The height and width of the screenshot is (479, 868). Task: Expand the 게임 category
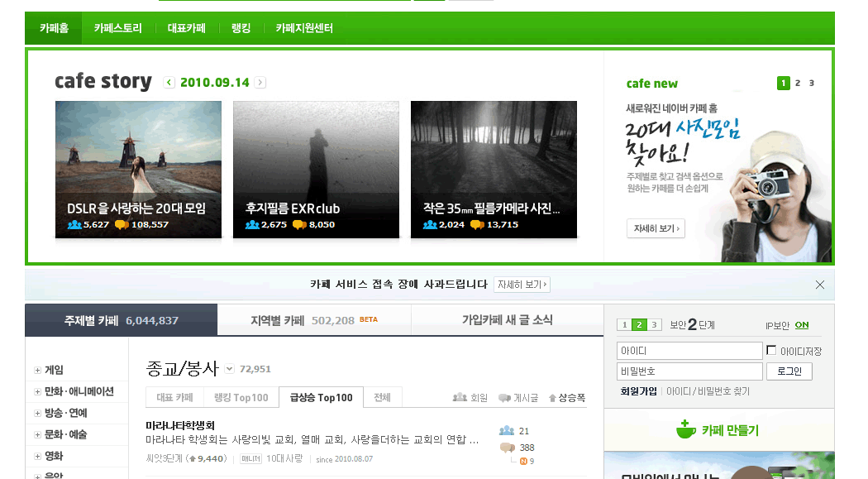(37, 371)
